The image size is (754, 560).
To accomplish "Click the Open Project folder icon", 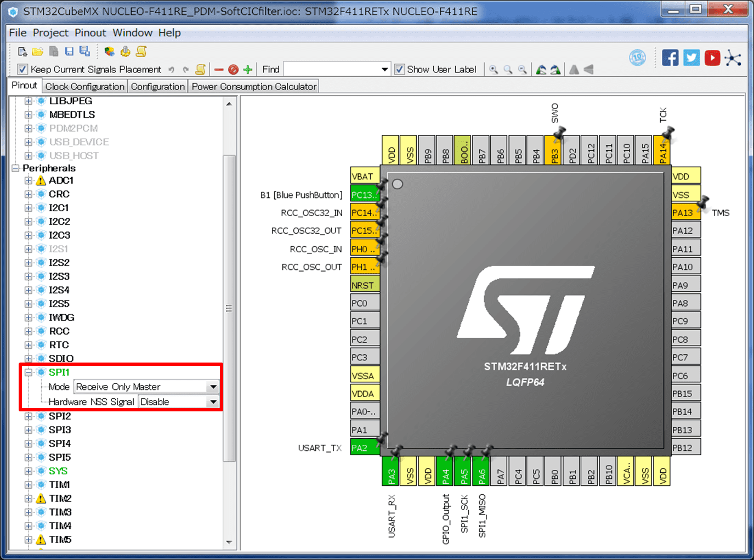I will click(37, 52).
